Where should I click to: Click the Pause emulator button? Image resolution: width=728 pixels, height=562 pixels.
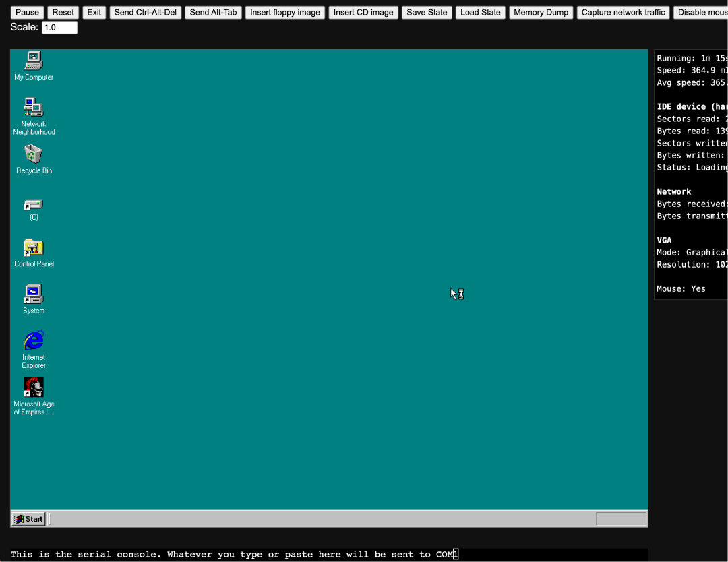(x=27, y=13)
